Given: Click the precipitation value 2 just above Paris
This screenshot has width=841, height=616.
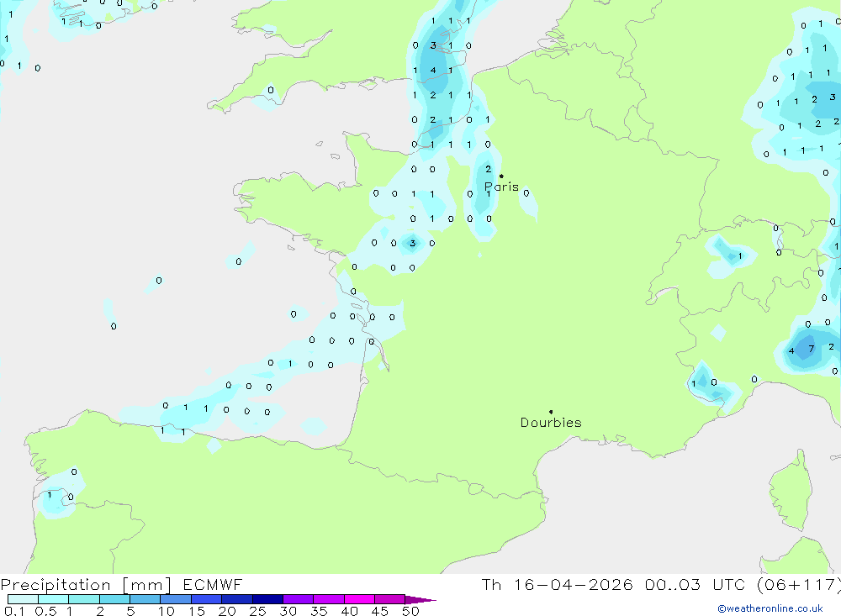Looking at the screenshot, I should tap(488, 169).
